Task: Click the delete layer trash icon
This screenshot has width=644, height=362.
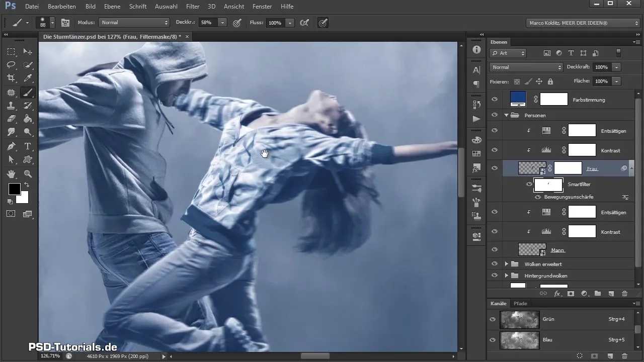Action: (624, 293)
